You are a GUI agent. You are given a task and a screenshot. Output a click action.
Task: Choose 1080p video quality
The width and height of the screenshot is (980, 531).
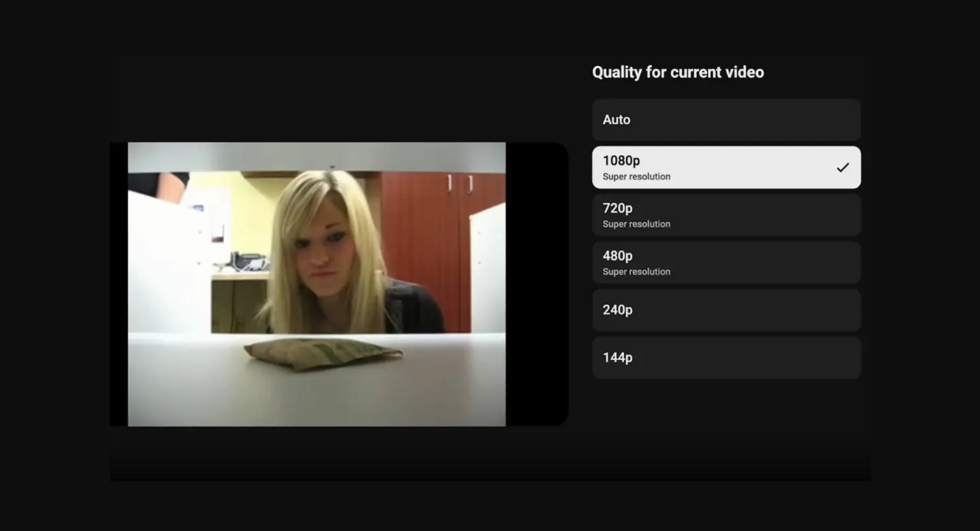tap(726, 167)
